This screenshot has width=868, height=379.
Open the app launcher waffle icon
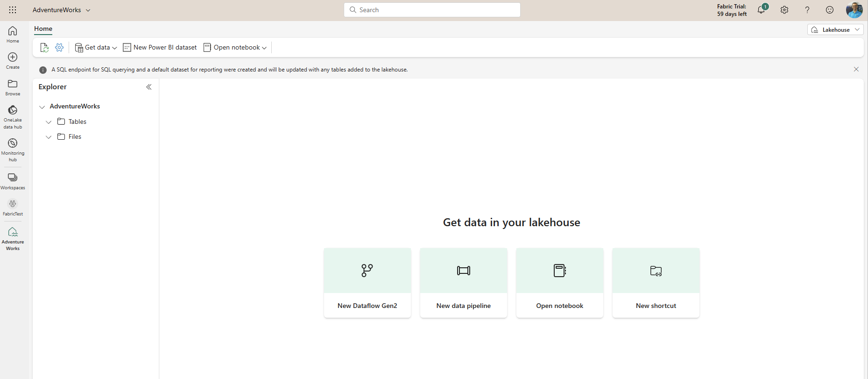[13, 10]
